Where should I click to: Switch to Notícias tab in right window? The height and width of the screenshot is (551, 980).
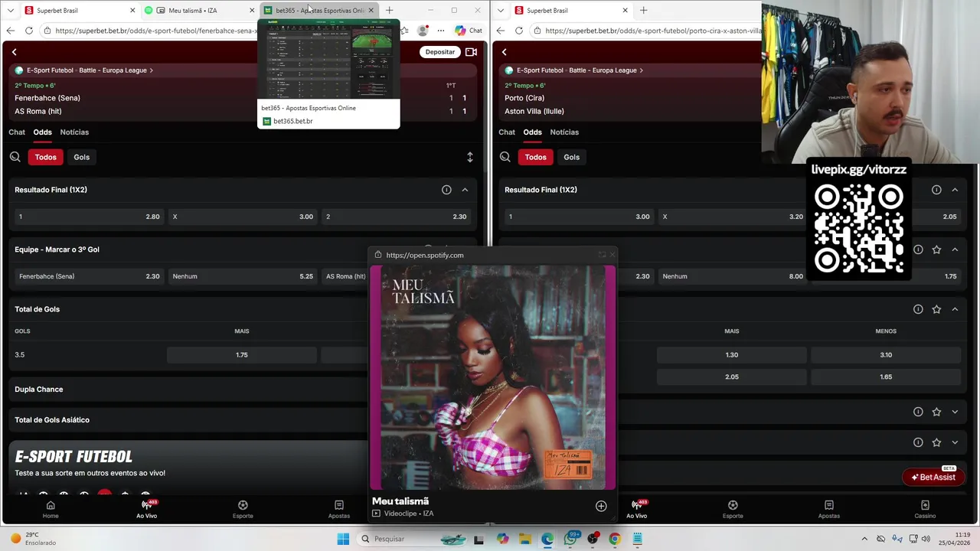(x=564, y=132)
